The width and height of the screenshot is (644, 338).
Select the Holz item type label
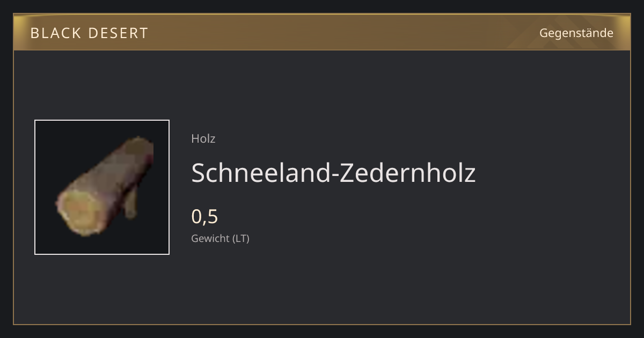point(203,138)
